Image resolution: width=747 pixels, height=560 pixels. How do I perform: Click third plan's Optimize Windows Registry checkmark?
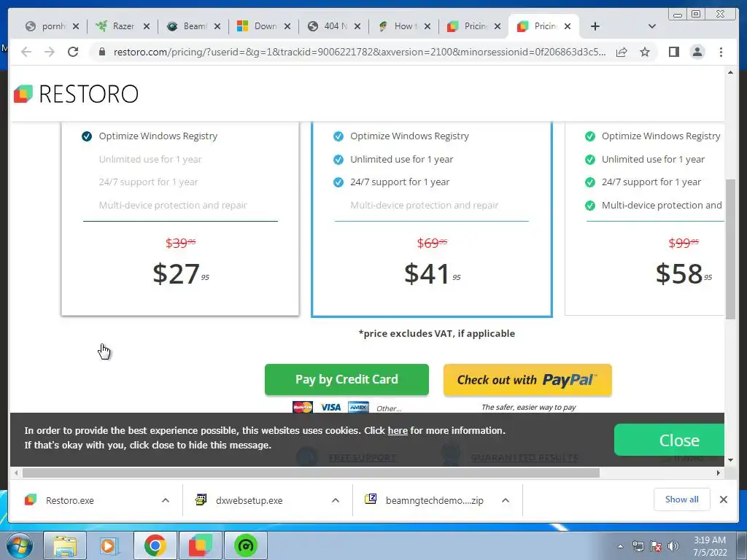[x=589, y=136]
